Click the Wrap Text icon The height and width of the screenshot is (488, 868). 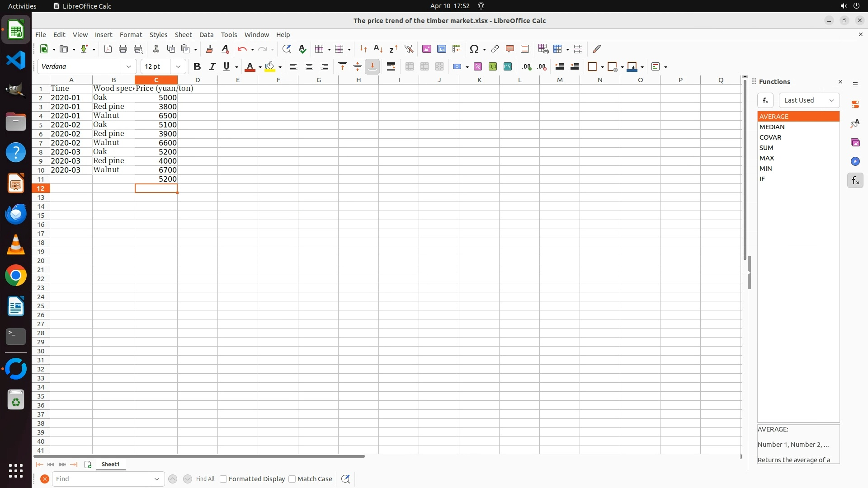coord(391,66)
